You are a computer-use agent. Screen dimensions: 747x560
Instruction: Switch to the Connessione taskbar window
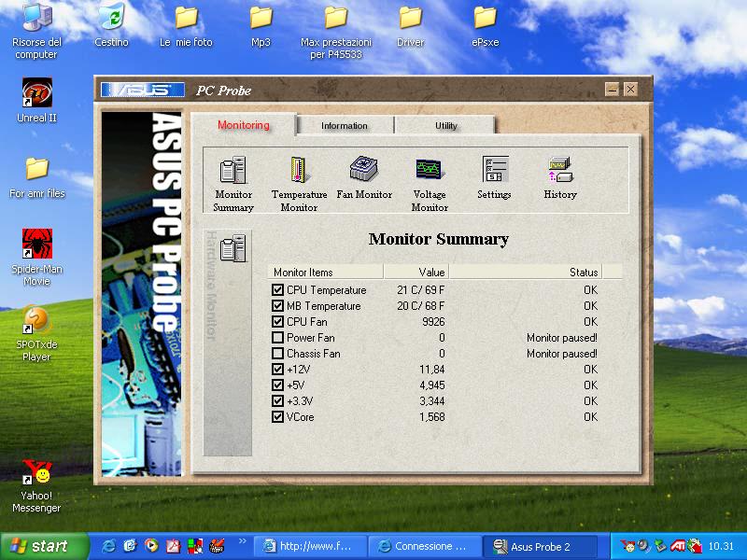click(425, 546)
